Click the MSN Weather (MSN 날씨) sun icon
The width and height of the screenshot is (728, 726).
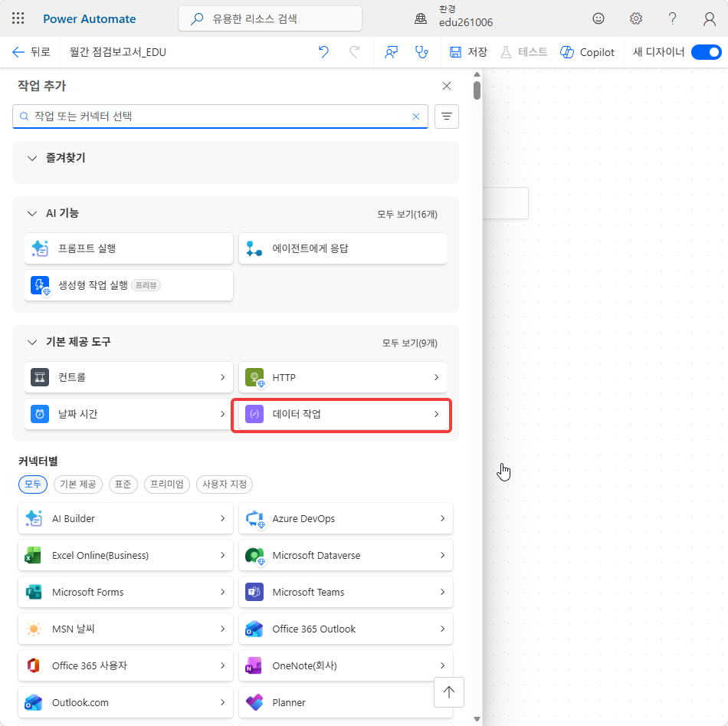click(34, 629)
